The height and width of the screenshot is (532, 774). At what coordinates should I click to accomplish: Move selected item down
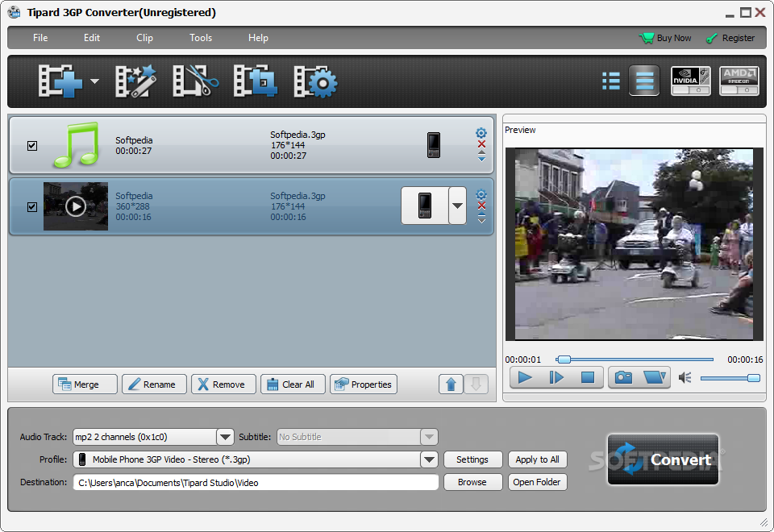point(476,384)
